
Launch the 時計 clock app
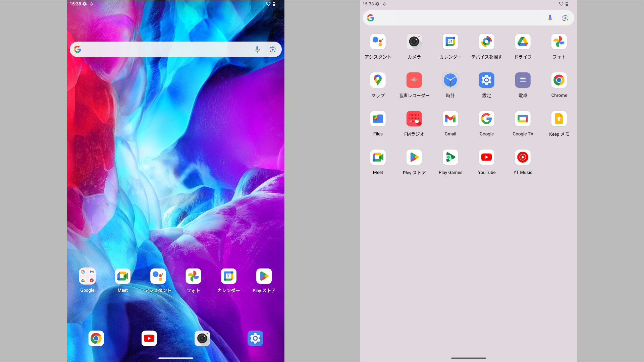pos(450,80)
